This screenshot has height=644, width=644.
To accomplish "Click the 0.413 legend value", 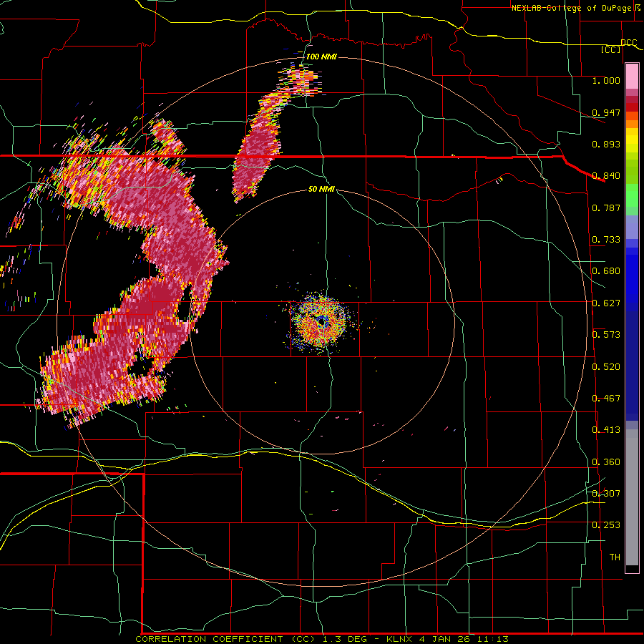I will tap(606, 430).
